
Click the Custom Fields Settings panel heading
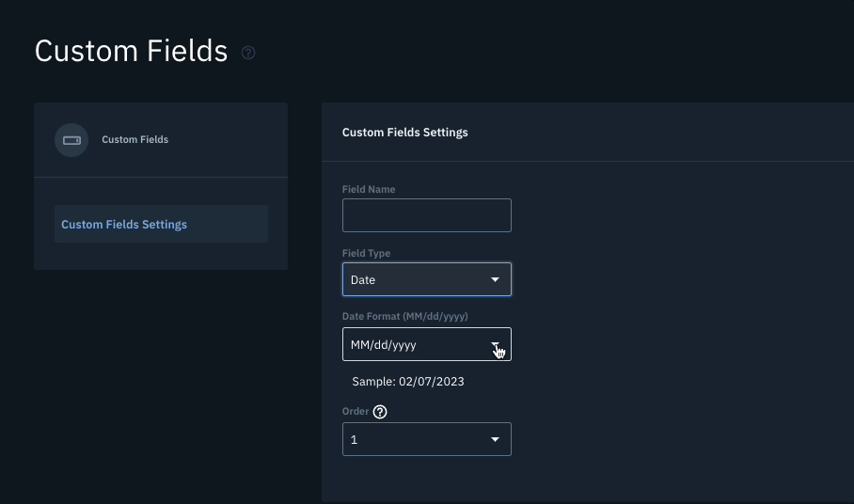point(405,133)
